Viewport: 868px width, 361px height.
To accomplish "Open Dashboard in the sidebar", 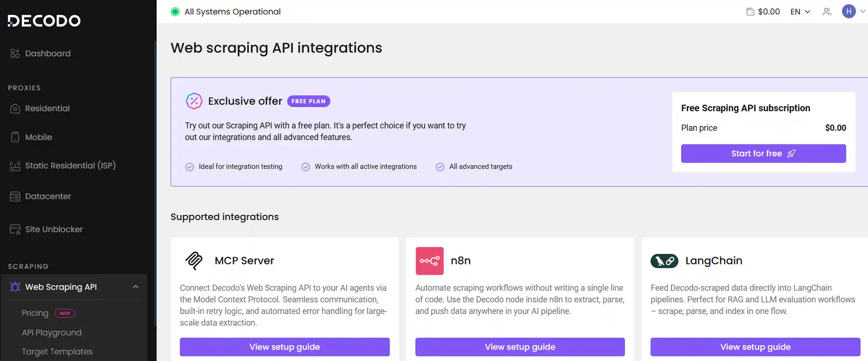I will coord(48,54).
